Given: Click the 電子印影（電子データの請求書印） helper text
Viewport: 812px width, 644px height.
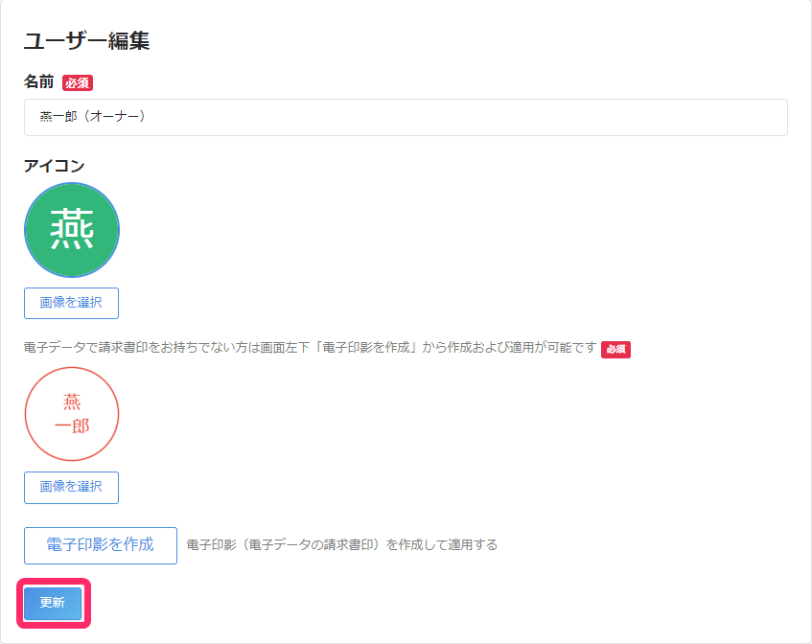Looking at the screenshot, I should [341, 545].
